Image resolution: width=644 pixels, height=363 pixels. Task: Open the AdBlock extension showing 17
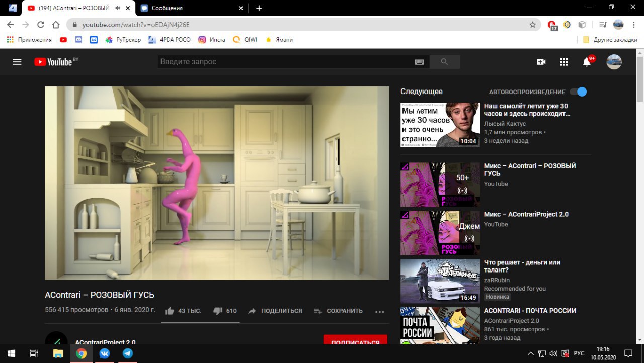[x=552, y=25]
